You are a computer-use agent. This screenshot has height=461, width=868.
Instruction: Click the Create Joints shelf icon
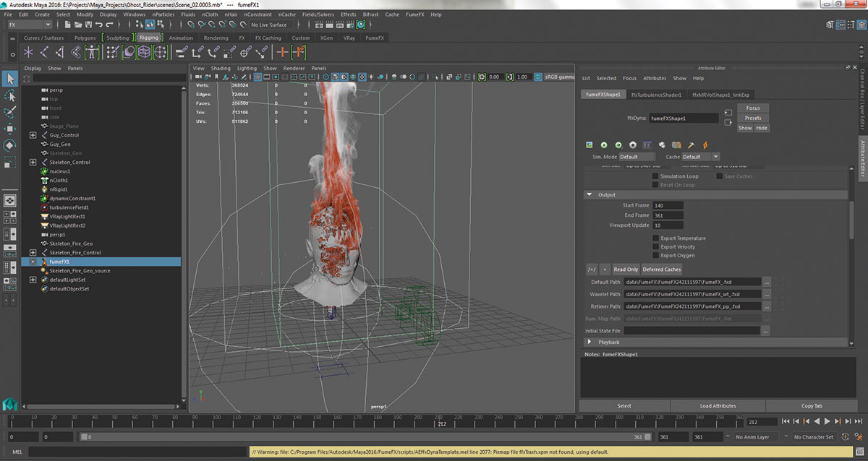[x=45, y=52]
